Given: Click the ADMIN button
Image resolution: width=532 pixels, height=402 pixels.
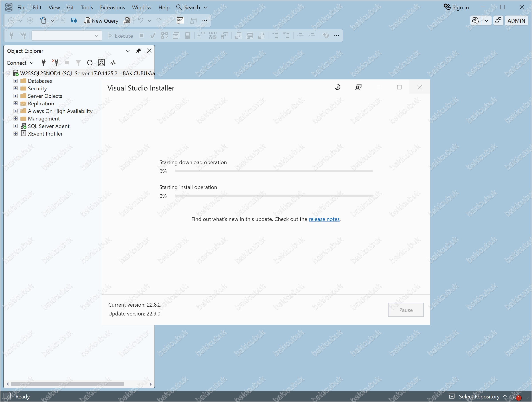Looking at the screenshot, I should (x=516, y=20).
